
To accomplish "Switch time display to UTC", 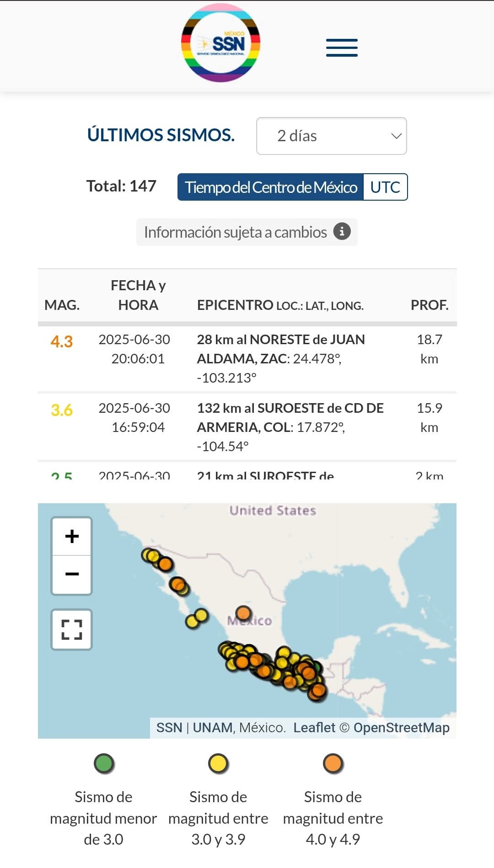I will 385,187.
